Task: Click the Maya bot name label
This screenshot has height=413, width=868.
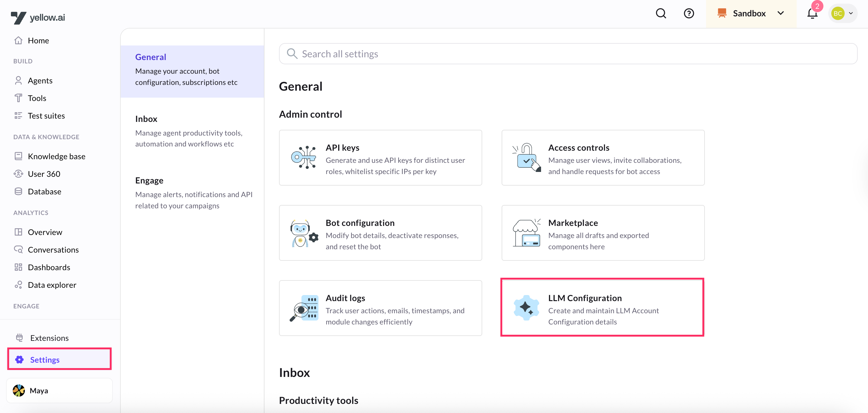Action: (x=39, y=391)
